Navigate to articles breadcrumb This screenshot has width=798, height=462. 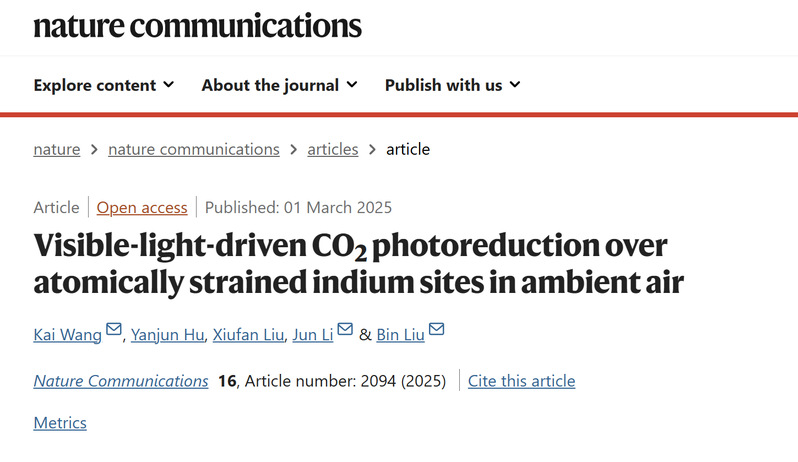[332, 149]
